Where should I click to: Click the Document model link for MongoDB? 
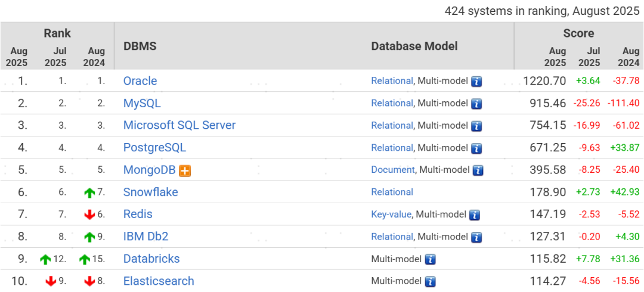click(392, 170)
